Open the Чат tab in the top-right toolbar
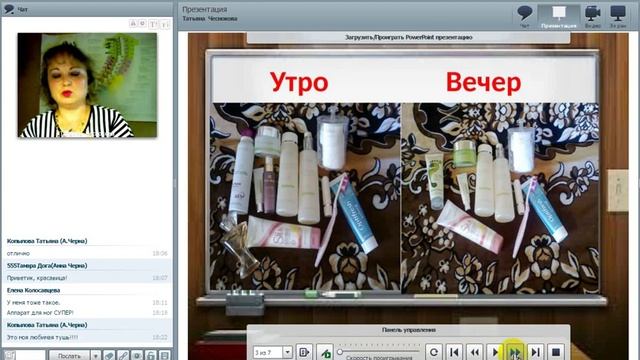This screenshot has width=640, height=360. point(524,16)
